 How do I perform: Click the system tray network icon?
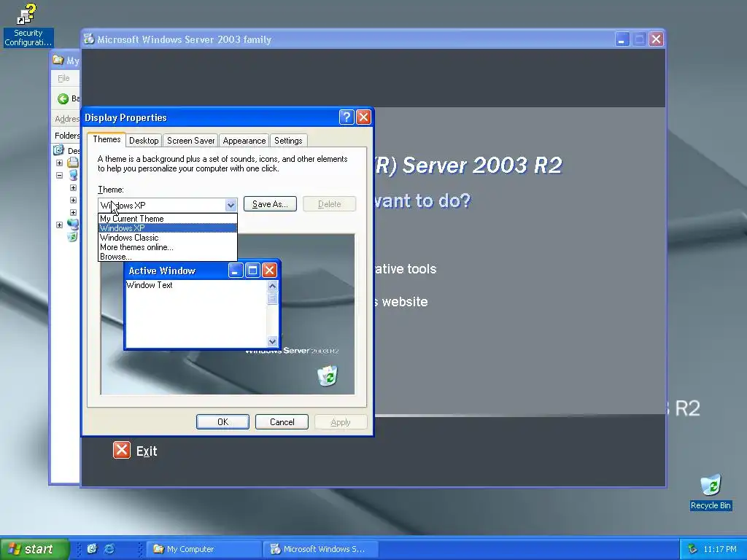[x=692, y=549]
